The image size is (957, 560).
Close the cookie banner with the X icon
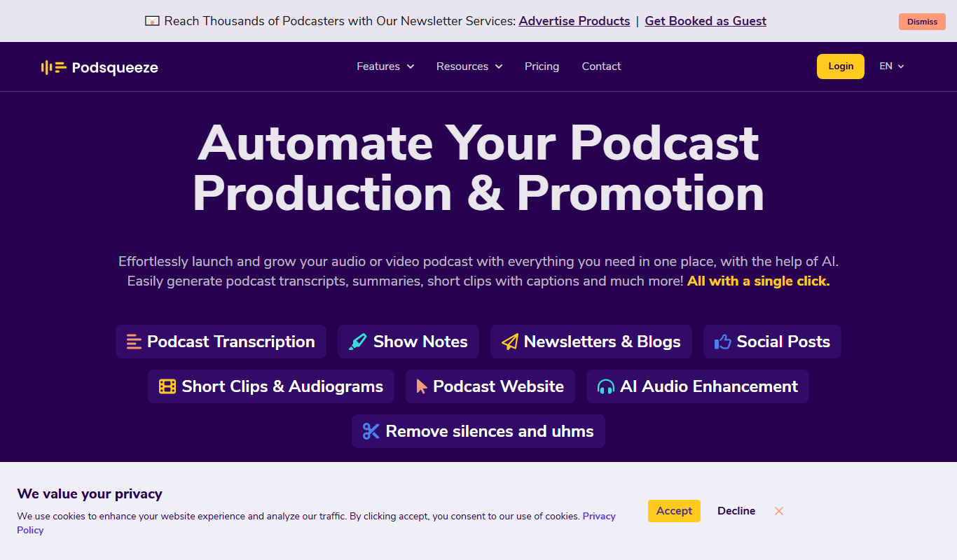pyautogui.click(x=779, y=511)
